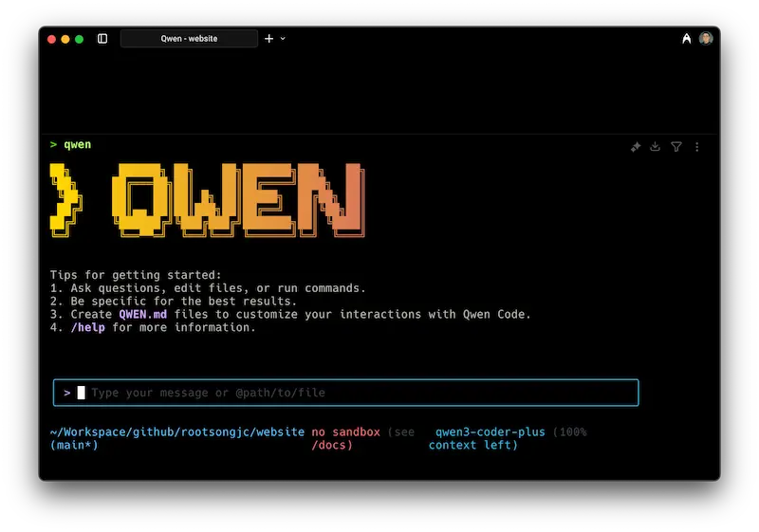759x532 pixels.
Task: Minimize the window with yellow button
Action: [65, 39]
